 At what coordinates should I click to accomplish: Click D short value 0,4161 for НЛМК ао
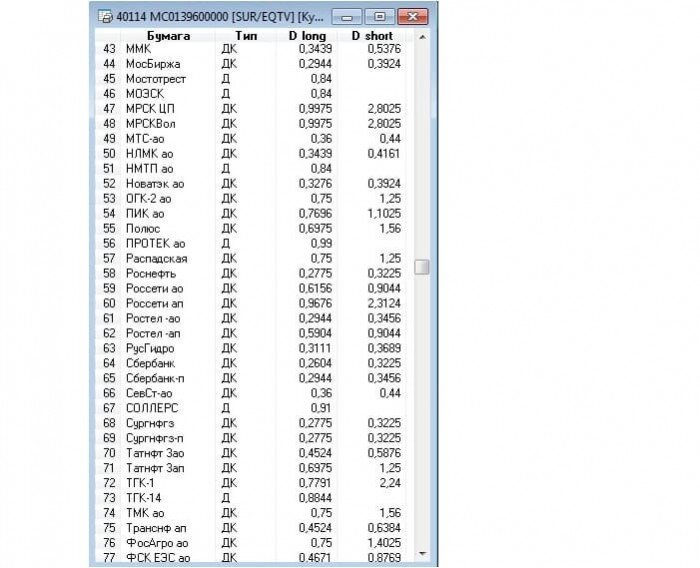[x=384, y=154]
